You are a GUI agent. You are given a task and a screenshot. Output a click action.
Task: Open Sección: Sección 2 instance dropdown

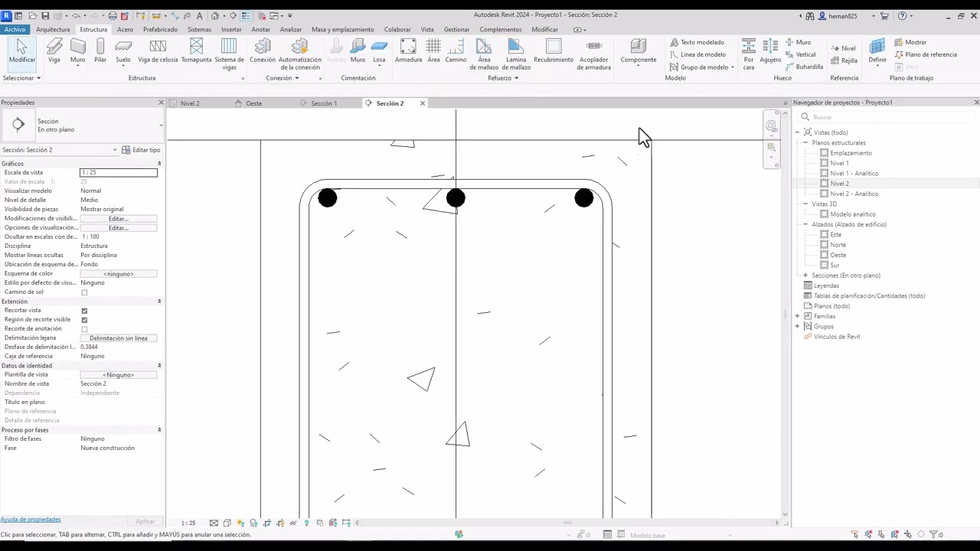[115, 150]
